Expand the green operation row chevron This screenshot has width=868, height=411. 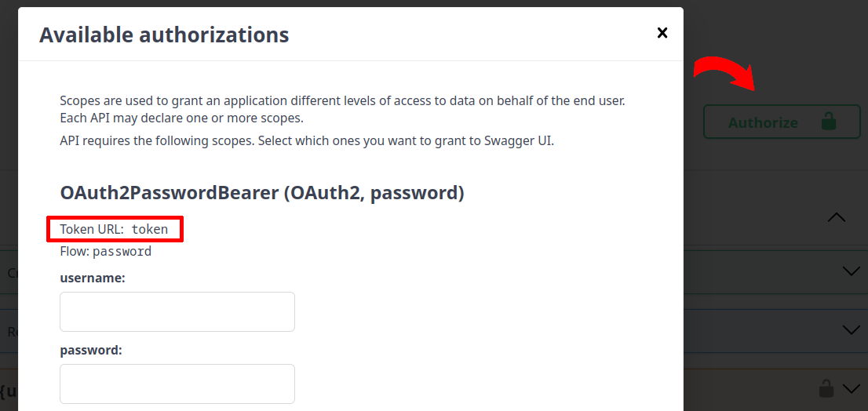pyautogui.click(x=851, y=271)
